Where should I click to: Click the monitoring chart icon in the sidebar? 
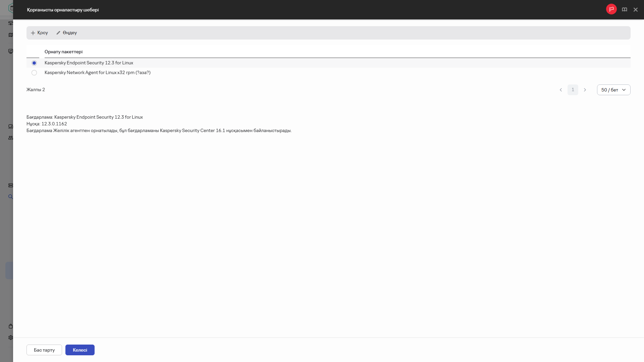(11, 51)
